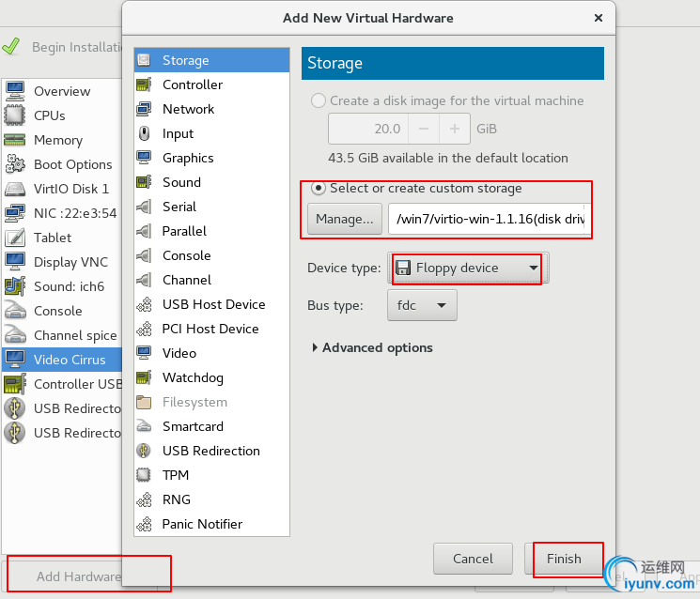The image size is (700, 599).
Task: Click Begin Installation in background window
Action: 63,47
